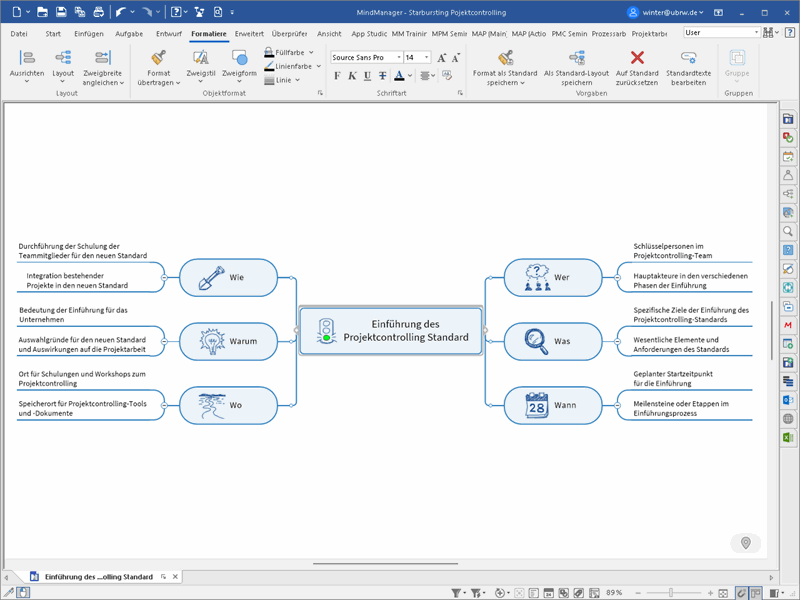Open resources person icon in right sidebar

click(x=788, y=175)
